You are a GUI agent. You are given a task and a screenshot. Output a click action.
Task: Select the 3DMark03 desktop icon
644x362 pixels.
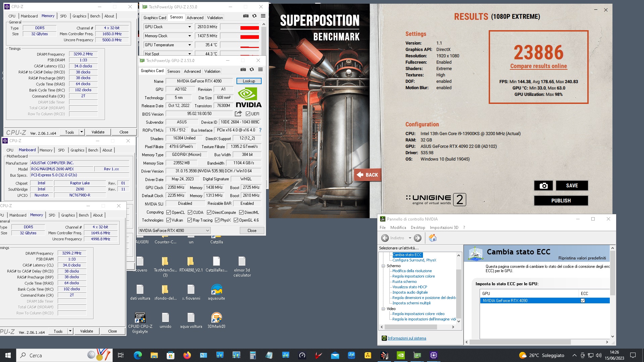tap(216, 320)
